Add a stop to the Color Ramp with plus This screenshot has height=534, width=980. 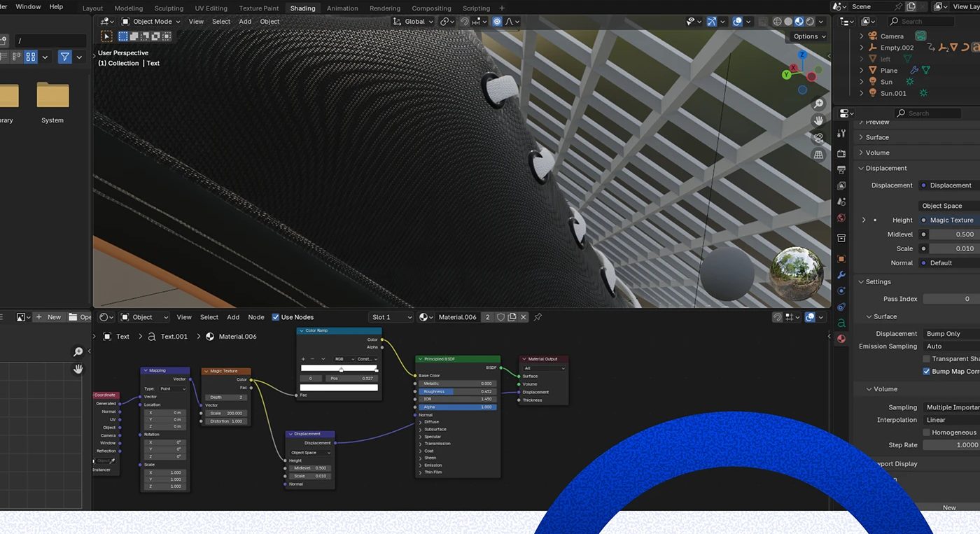pos(303,359)
